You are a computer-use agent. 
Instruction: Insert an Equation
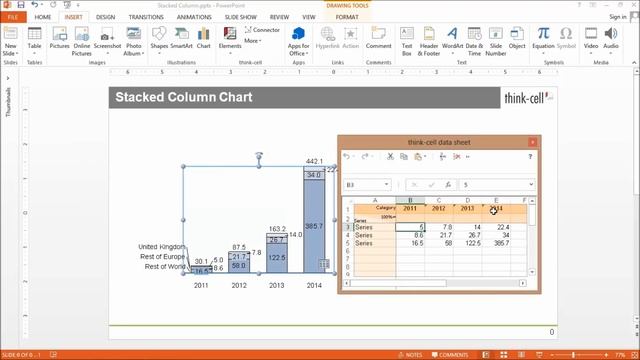(543, 41)
